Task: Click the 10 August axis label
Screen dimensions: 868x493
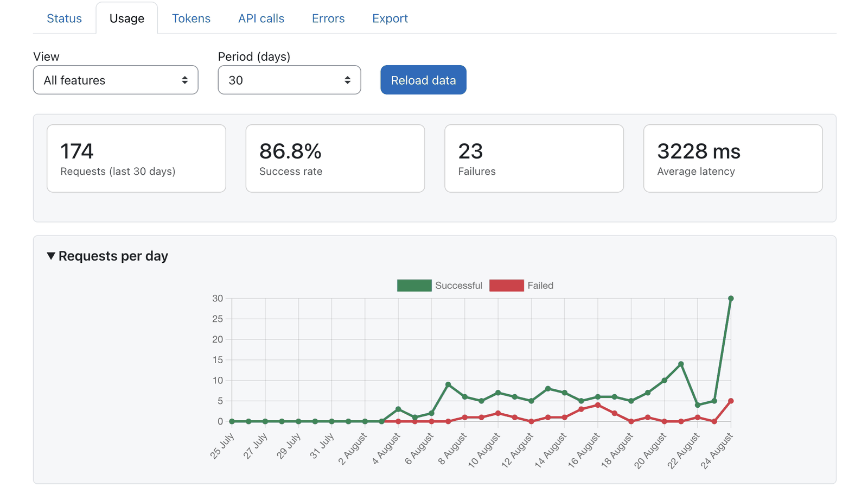Action: pos(484,450)
